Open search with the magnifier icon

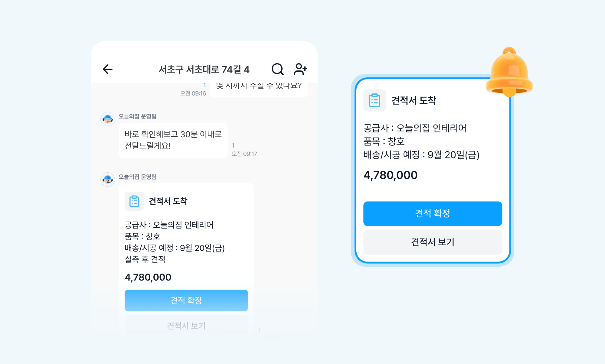pyautogui.click(x=277, y=69)
